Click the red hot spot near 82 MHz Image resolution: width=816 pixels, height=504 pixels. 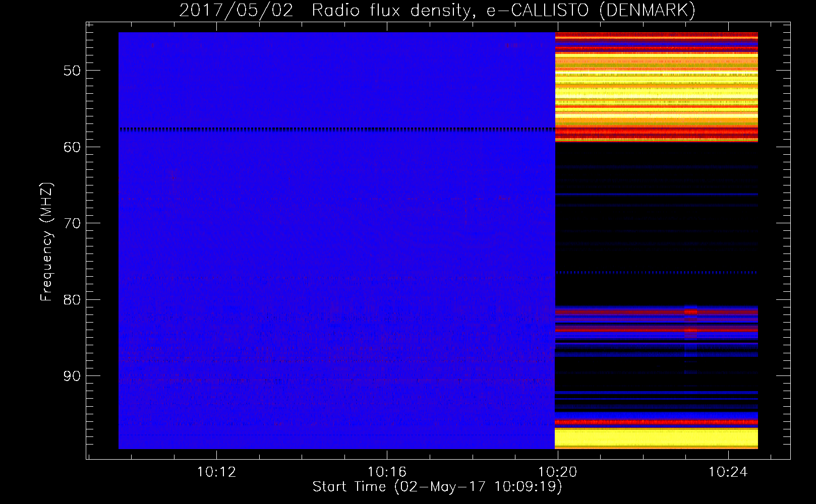pos(691,311)
